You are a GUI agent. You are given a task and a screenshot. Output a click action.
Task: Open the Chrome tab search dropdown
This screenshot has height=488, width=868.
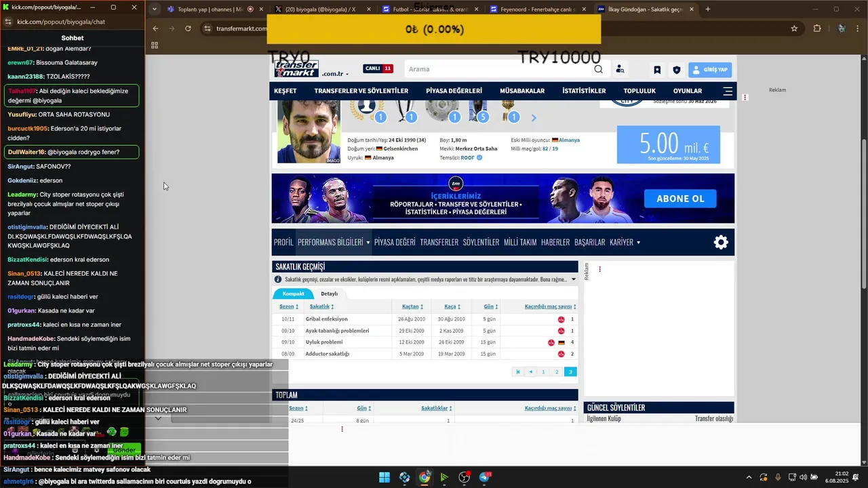pyautogui.click(x=155, y=9)
